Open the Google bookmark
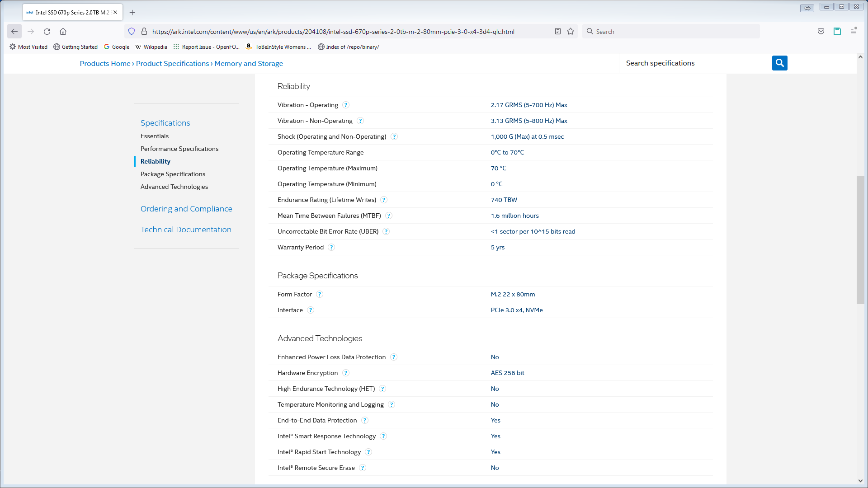Viewport: 868px width, 488px height. pyautogui.click(x=117, y=47)
